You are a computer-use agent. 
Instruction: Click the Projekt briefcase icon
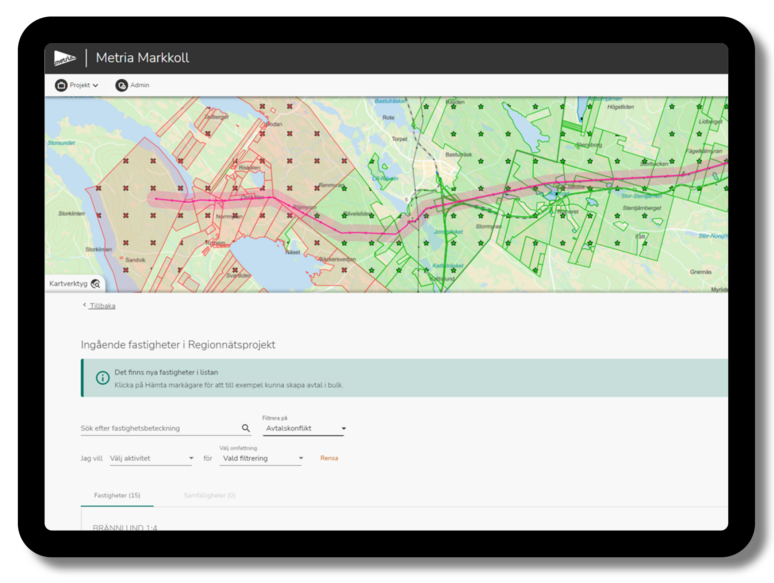[x=61, y=85]
